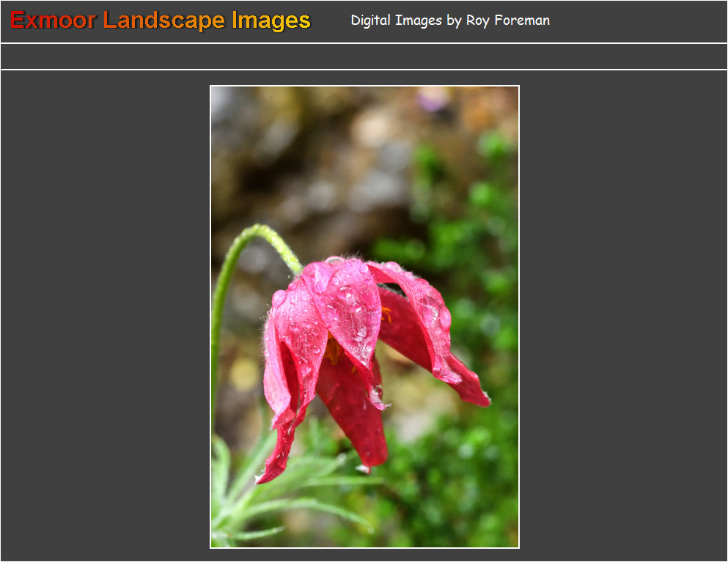Click the blurred purple flower at the photo's top
728x562 pixels.
pyautogui.click(x=433, y=99)
